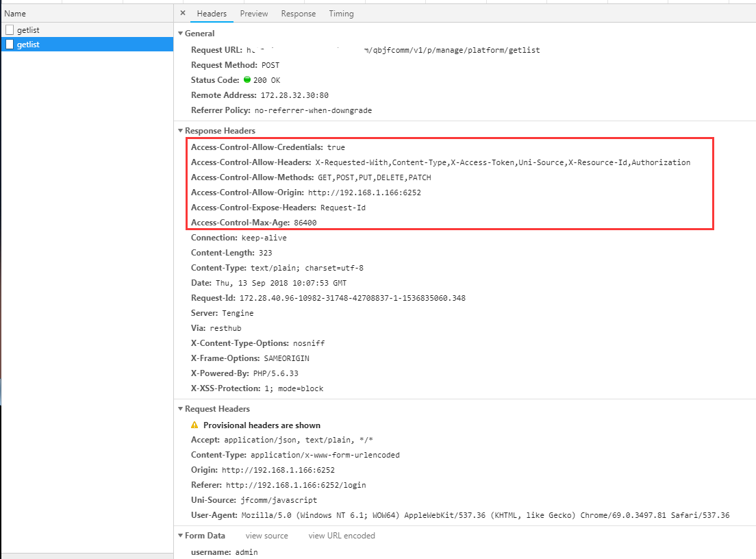
Task: Click the green status code indicator
Action: coord(247,79)
